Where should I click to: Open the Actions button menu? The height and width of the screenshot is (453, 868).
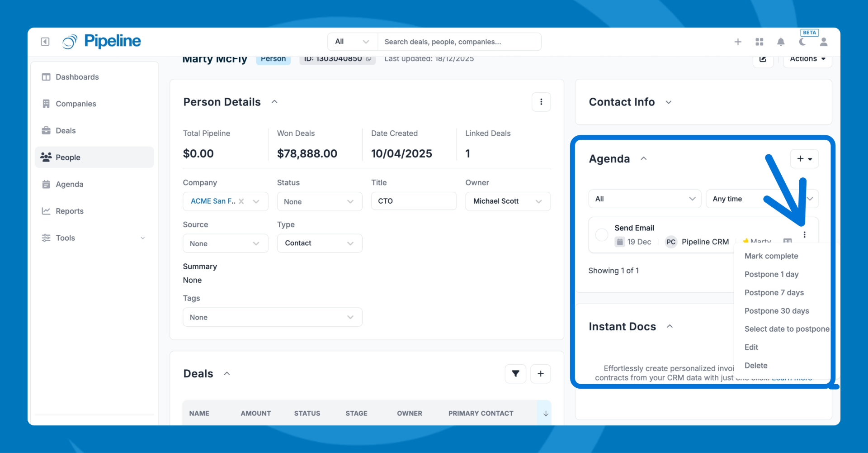click(x=807, y=59)
